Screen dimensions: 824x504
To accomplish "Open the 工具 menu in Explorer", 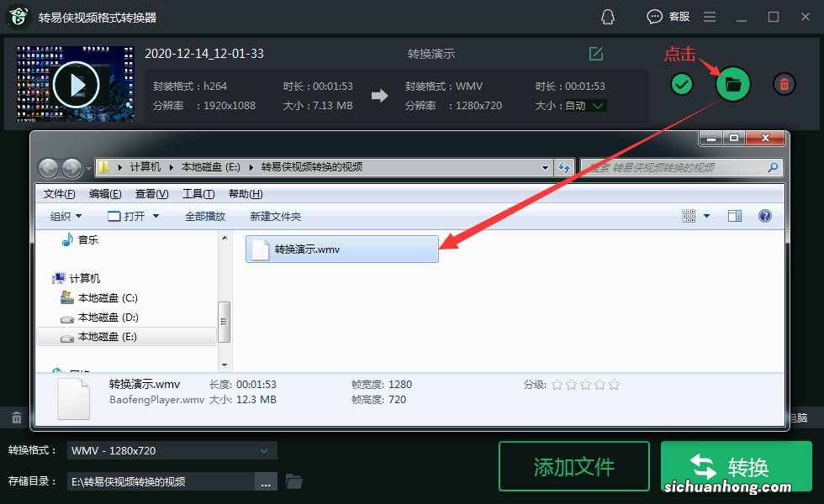I will pos(198,193).
